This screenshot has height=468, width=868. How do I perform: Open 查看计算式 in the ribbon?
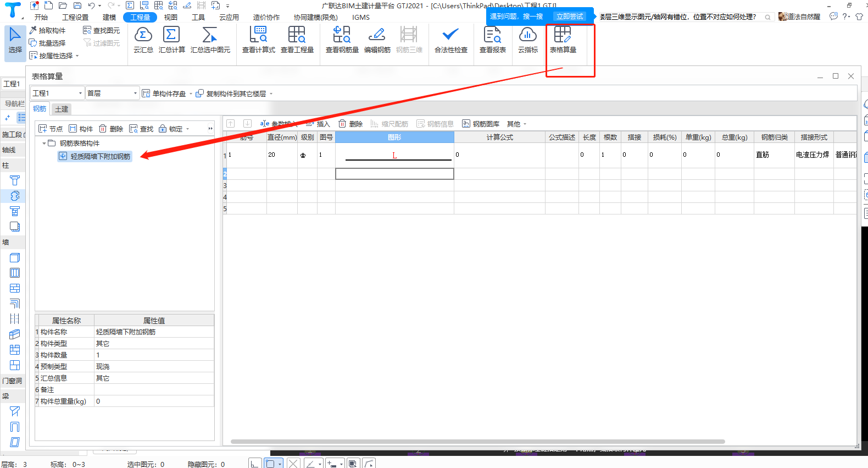click(259, 40)
